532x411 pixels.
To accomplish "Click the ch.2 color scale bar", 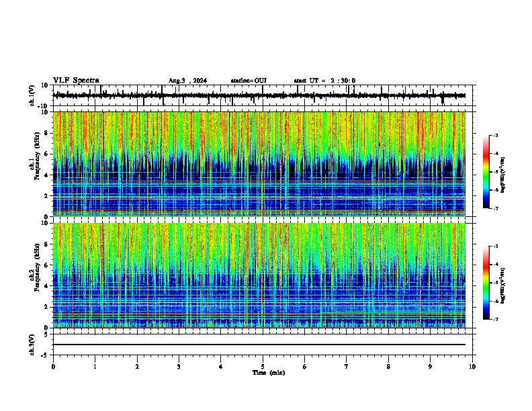I will [486, 283].
